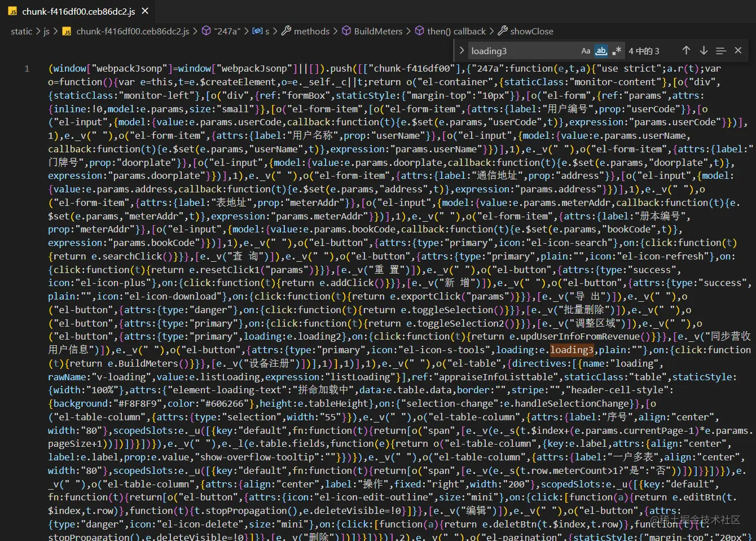The height and width of the screenshot is (541, 756).
Task: Open the BuildMeters breadcrumb dropdown
Action: pos(379,31)
